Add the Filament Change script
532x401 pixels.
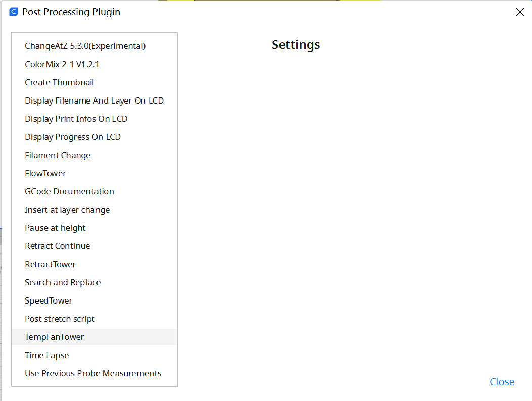coord(94,155)
